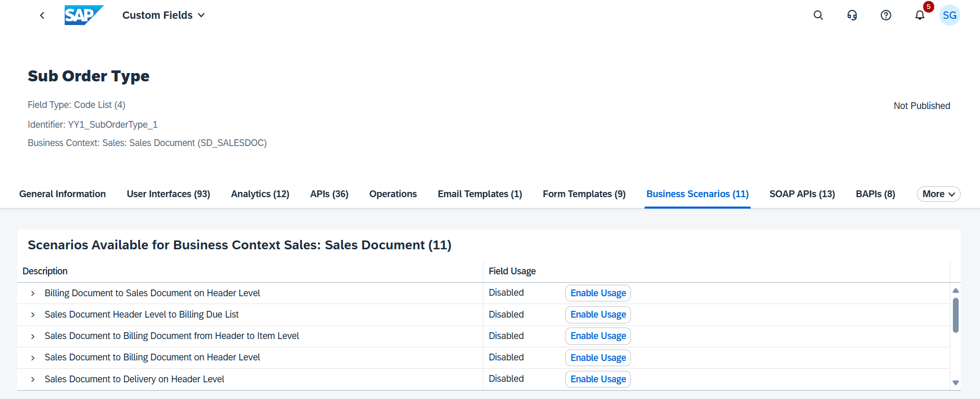The height and width of the screenshot is (399, 980).
Task: Expand the More tabs dropdown
Action: pyautogui.click(x=938, y=194)
